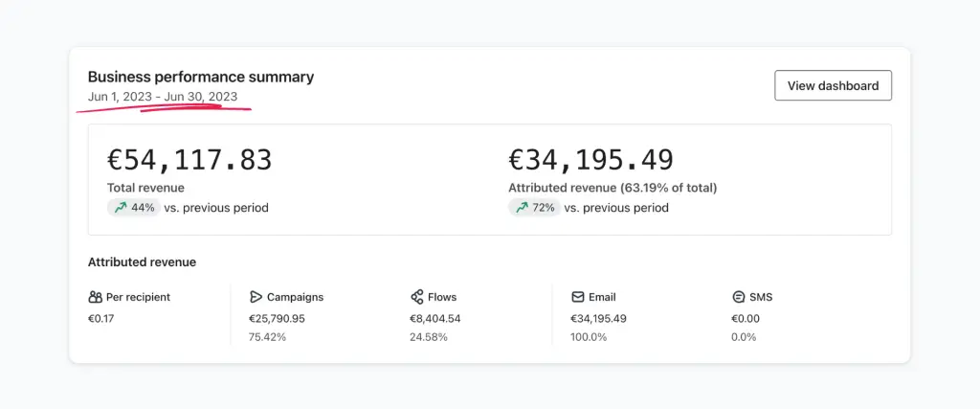Click the €54,117.83 total revenue figure
The width and height of the screenshot is (980, 409).
coord(189,160)
